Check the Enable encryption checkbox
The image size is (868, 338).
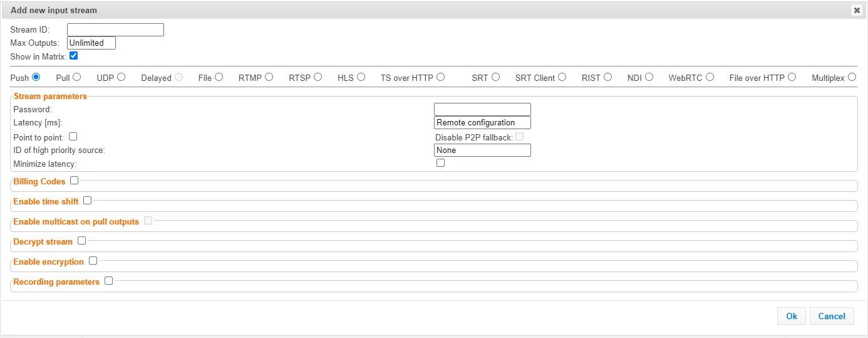point(93,261)
